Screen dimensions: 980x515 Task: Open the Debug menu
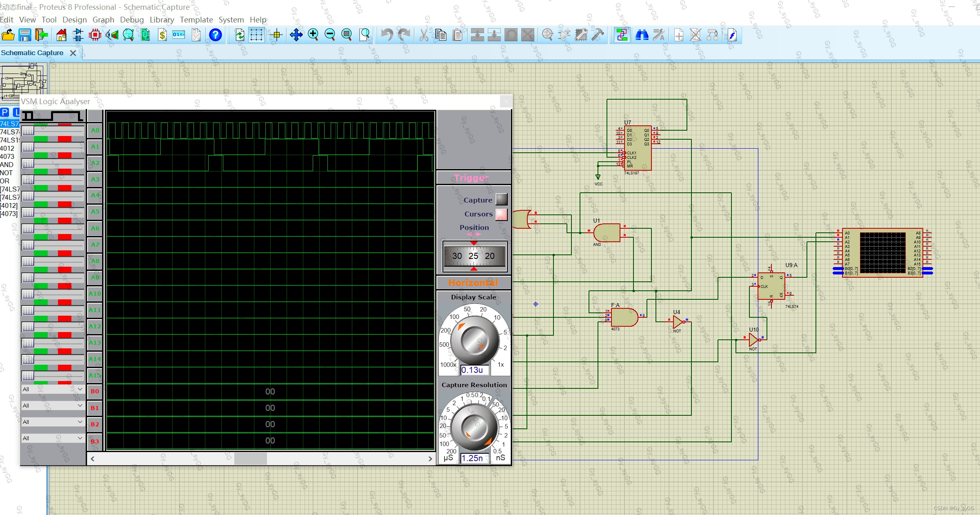(132, 20)
